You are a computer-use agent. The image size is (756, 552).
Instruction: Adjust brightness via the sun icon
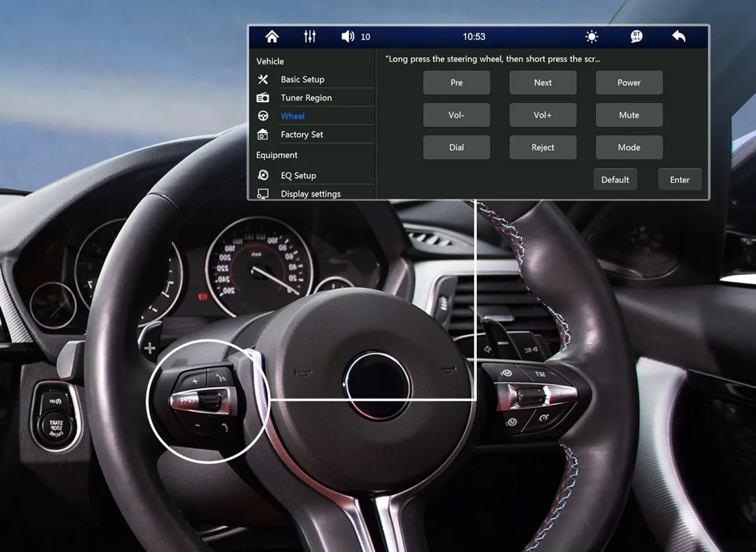[x=592, y=36]
